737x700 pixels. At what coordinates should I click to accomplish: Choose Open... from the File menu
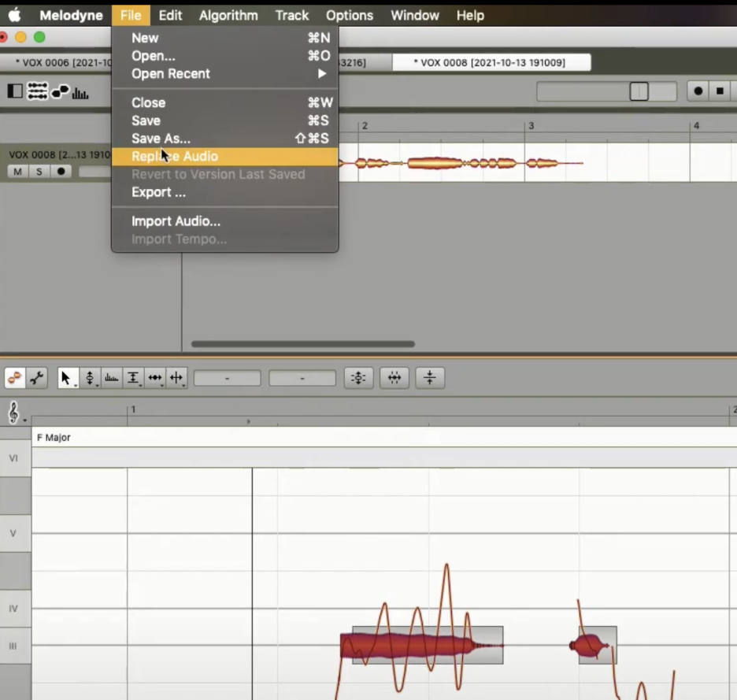[224, 56]
